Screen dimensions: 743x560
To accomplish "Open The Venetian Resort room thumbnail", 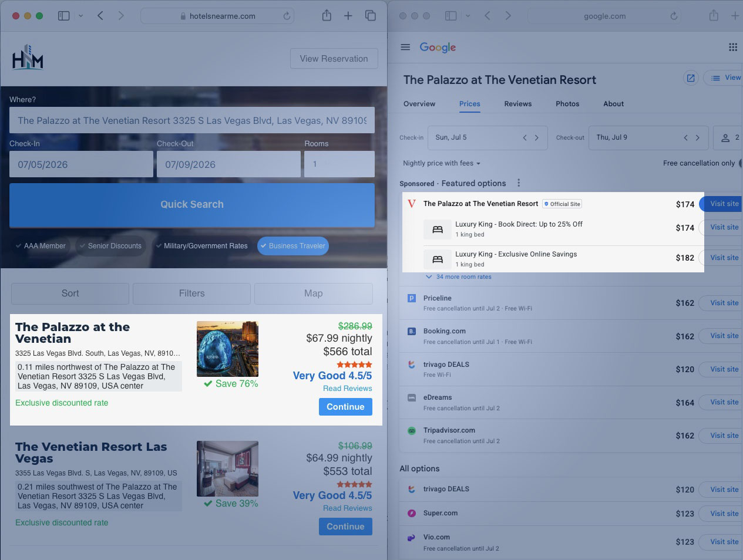I will click(x=227, y=468).
